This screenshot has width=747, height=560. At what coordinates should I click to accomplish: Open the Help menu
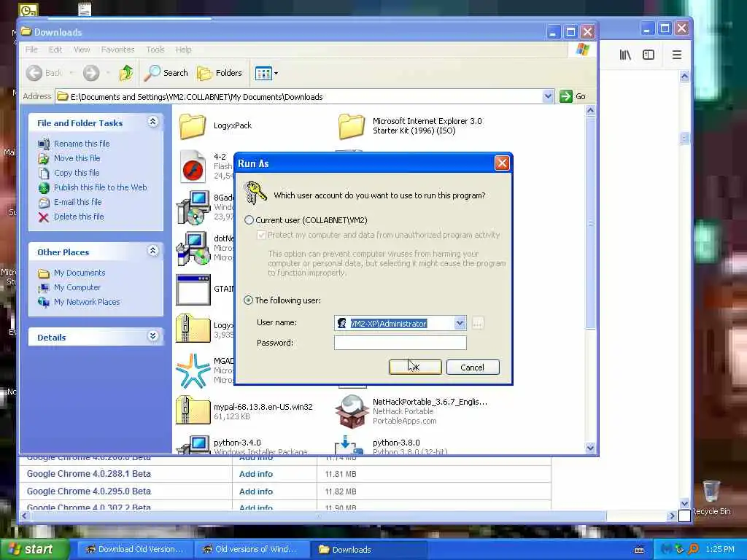(183, 50)
